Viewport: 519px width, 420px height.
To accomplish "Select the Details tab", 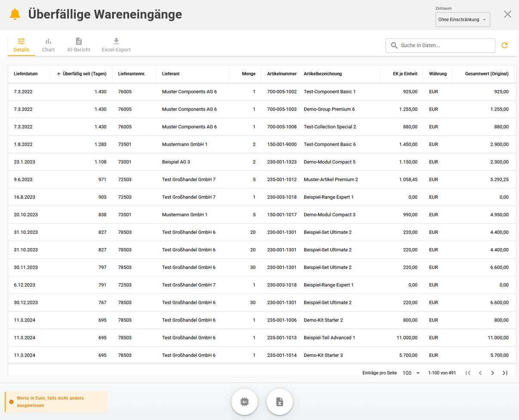I will point(21,45).
